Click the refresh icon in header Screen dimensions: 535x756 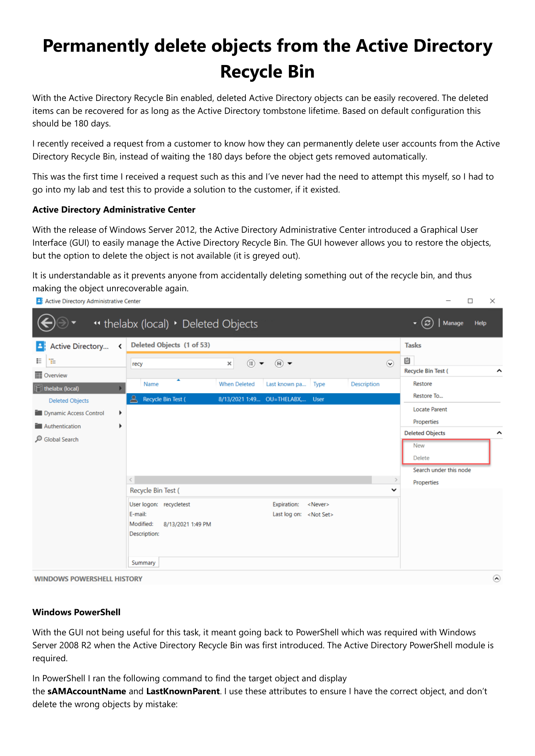[x=427, y=323]
